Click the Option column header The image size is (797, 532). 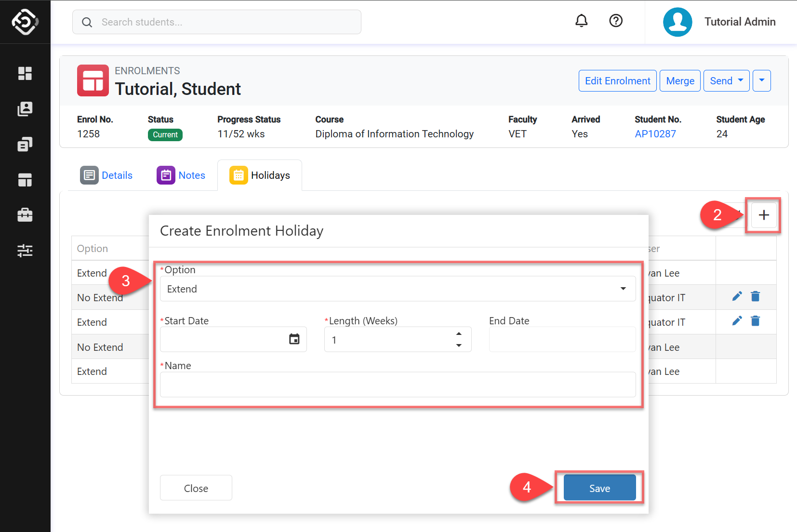(93, 249)
